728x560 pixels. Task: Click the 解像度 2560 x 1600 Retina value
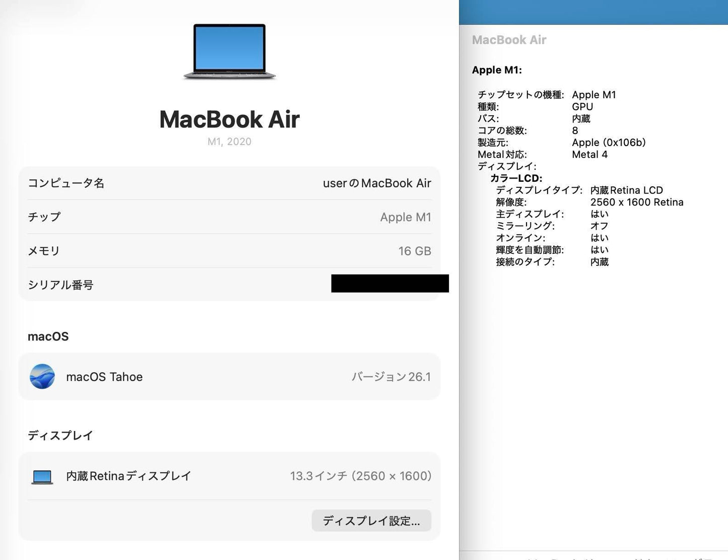pyautogui.click(x=637, y=202)
